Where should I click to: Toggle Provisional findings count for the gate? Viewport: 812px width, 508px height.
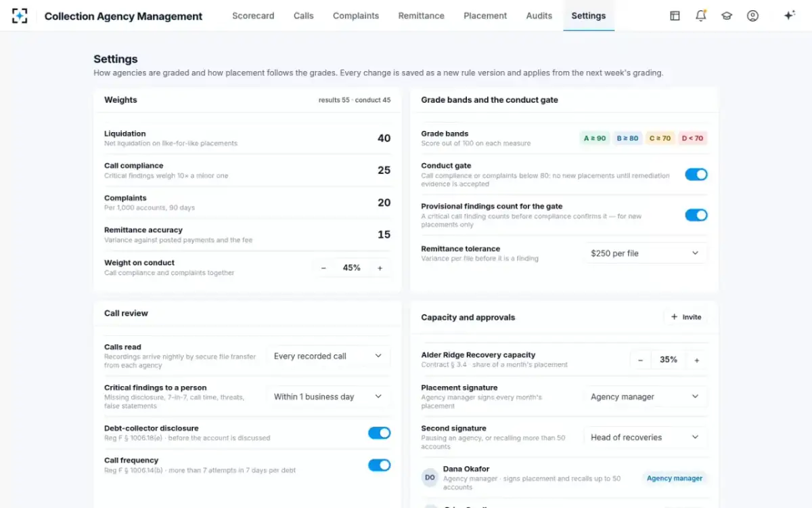click(696, 215)
